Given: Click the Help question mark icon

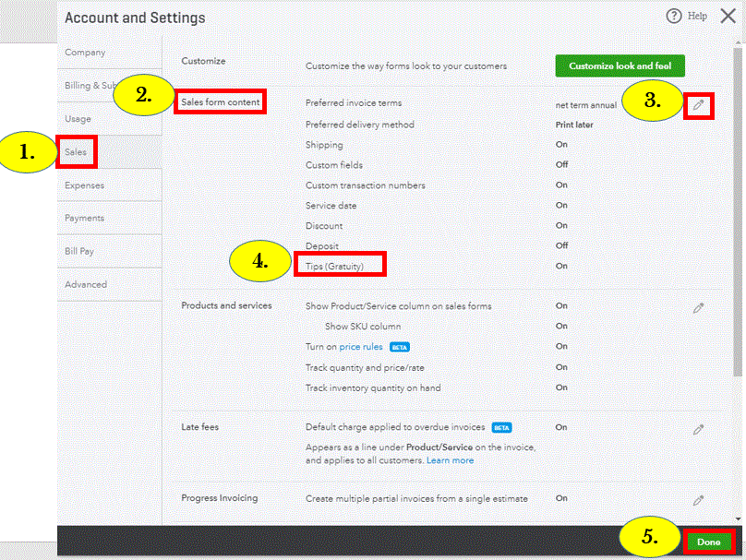Looking at the screenshot, I should [673, 17].
